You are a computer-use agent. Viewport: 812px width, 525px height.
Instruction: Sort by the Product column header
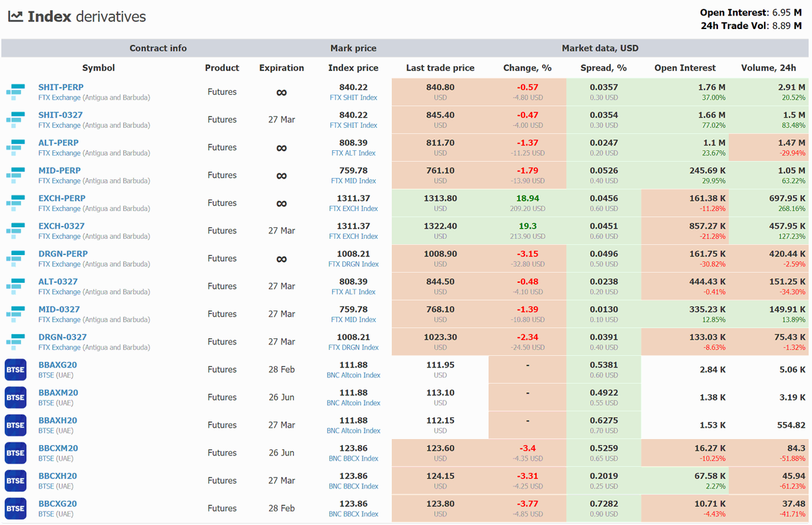pos(222,68)
